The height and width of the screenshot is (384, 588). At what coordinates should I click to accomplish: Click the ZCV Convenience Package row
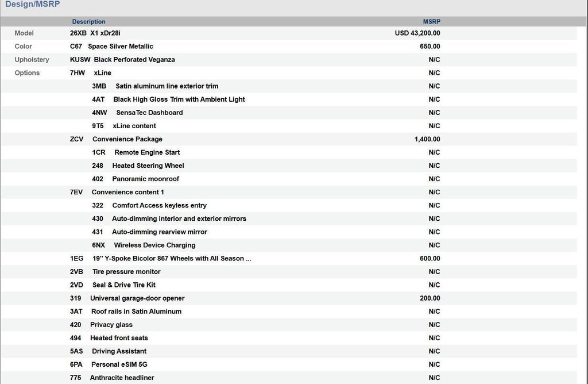[x=127, y=139]
